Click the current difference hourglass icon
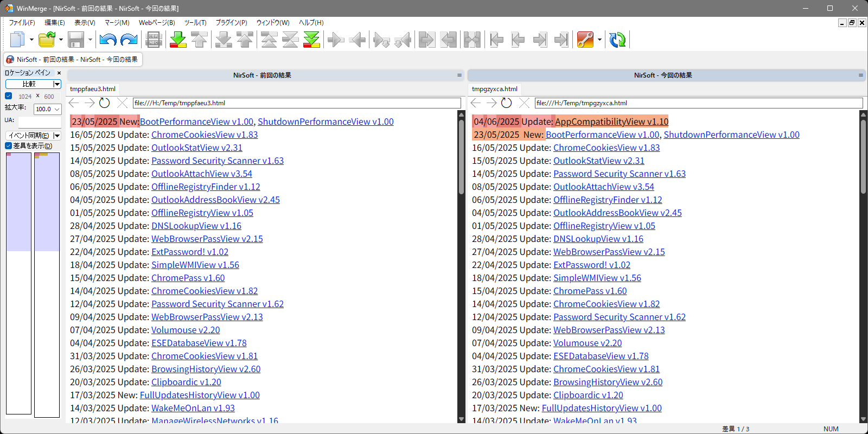This screenshot has height=434, width=868. (x=290, y=40)
